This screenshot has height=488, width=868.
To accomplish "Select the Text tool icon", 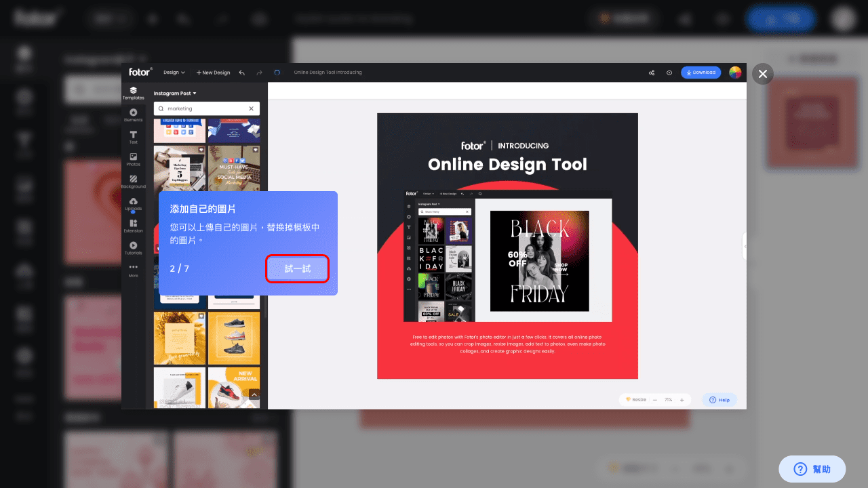I will point(133,137).
